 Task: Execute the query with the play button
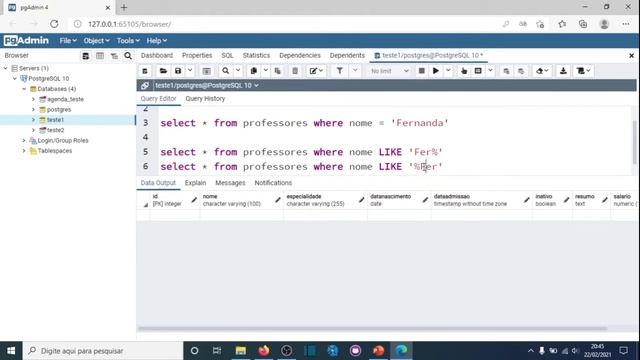pyautogui.click(x=436, y=71)
